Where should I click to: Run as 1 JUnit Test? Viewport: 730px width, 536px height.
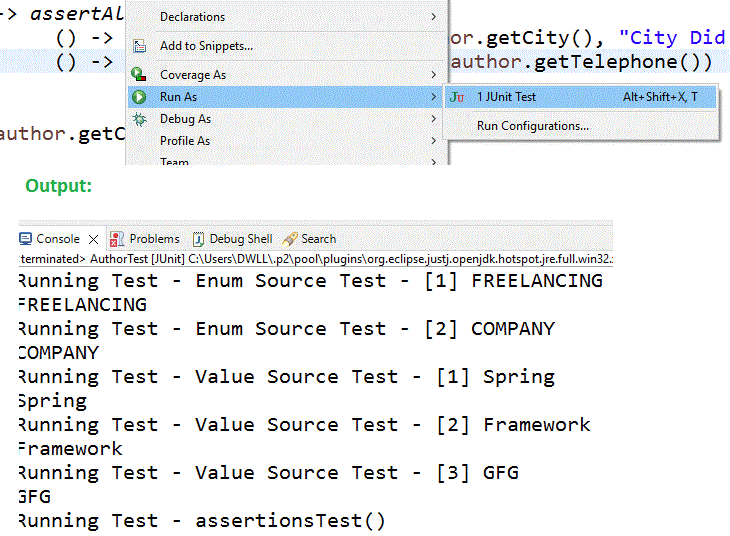coord(580,97)
